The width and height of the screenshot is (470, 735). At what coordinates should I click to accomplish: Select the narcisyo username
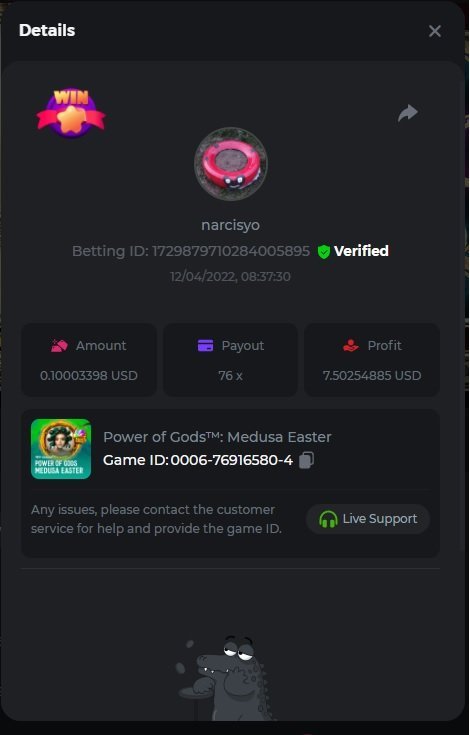(x=231, y=225)
